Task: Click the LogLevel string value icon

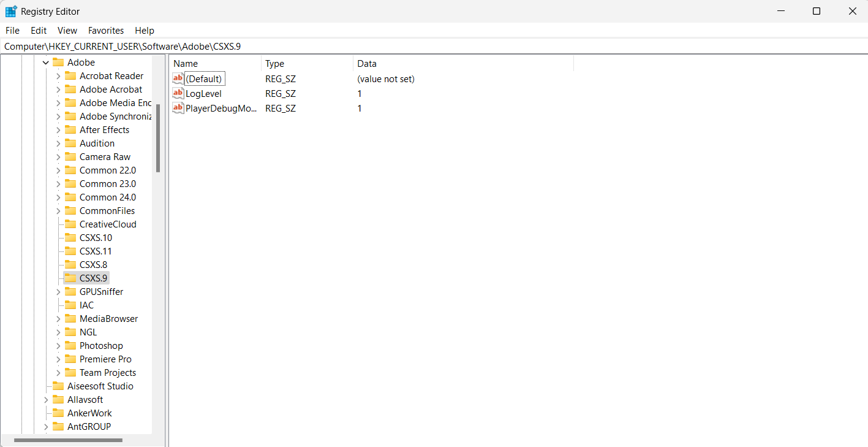Action: pyautogui.click(x=178, y=93)
